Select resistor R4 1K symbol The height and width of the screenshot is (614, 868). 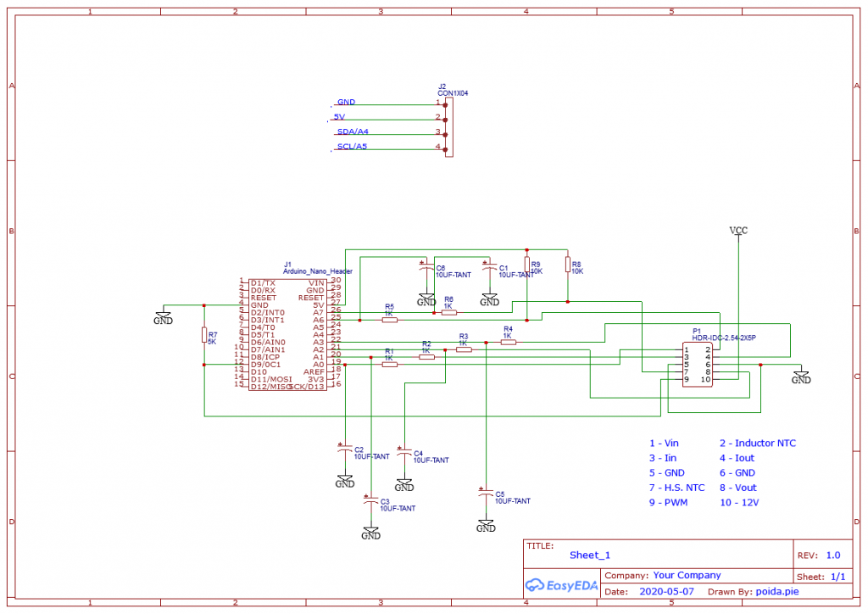(509, 342)
